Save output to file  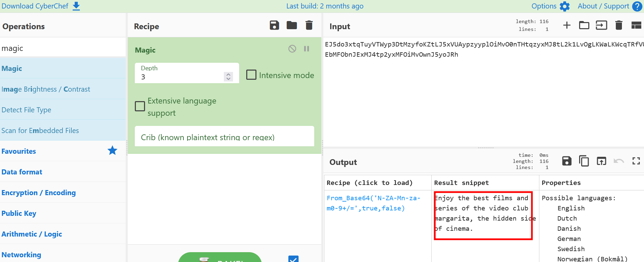pos(567,161)
